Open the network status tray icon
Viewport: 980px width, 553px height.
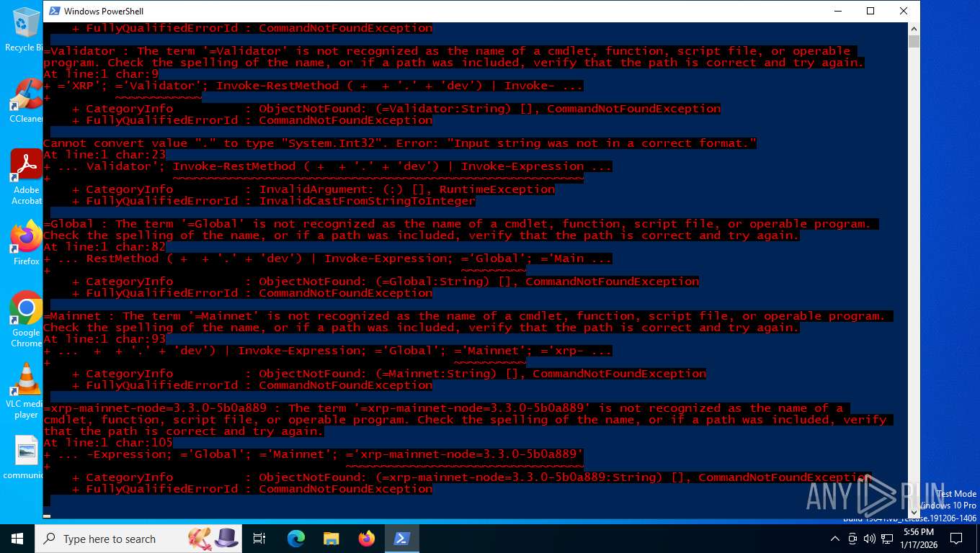887,539
